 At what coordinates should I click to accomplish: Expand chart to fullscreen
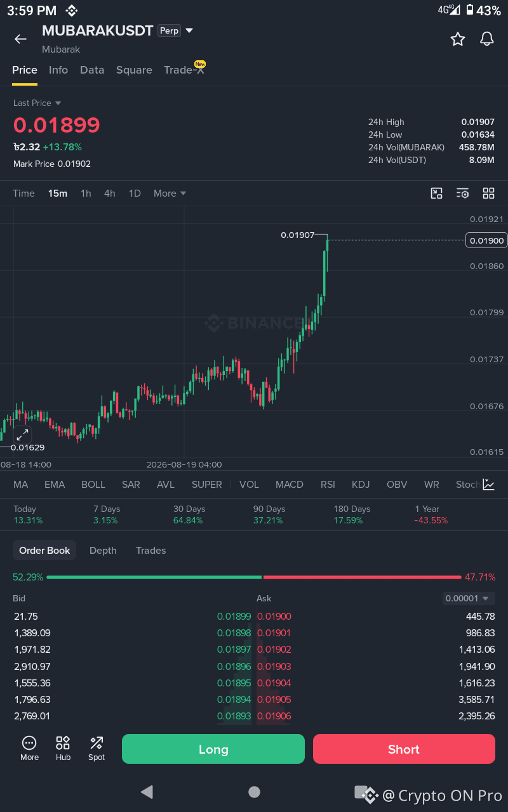click(x=22, y=435)
